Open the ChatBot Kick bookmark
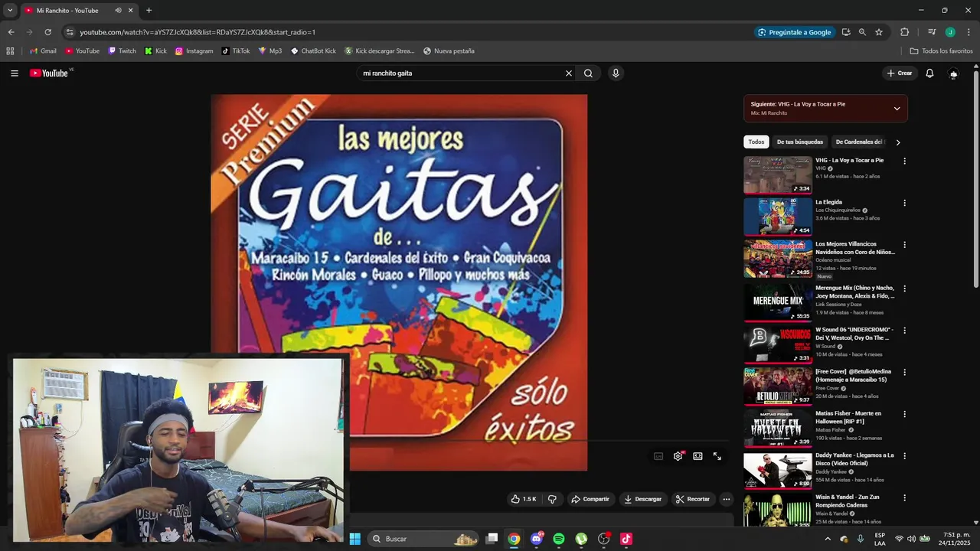This screenshot has width=980, height=551. click(313, 51)
